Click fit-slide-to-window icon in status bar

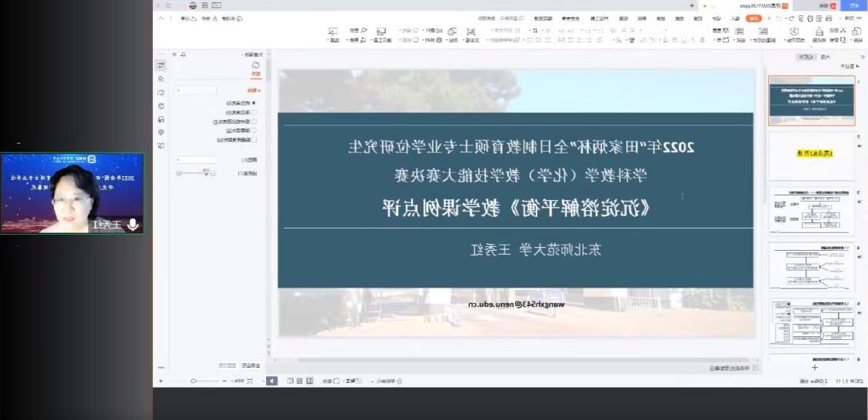point(250,381)
